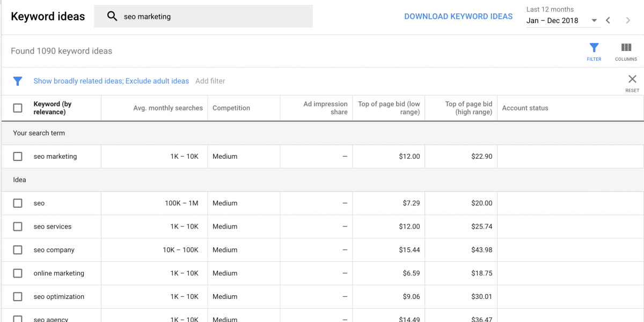The height and width of the screenshot is (322, 644).
Task: Tick the online marketing checkbox
Action: pyautogui.click(x=18, y=273)
